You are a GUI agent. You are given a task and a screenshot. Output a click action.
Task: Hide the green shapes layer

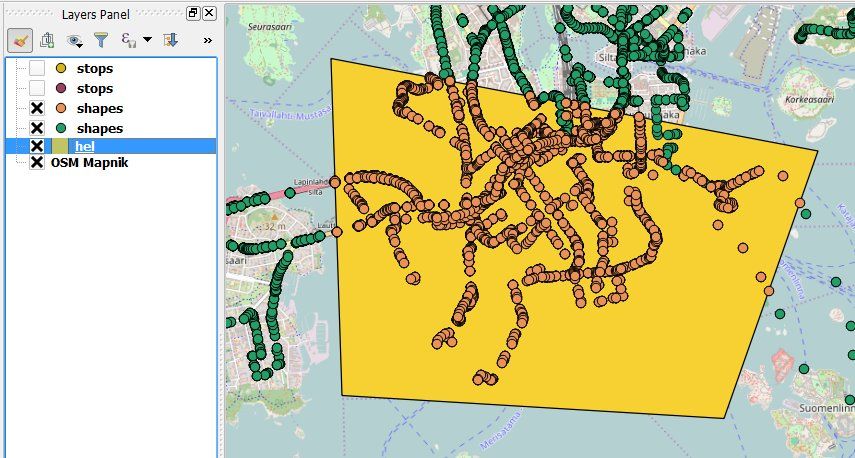click(37, 128)
